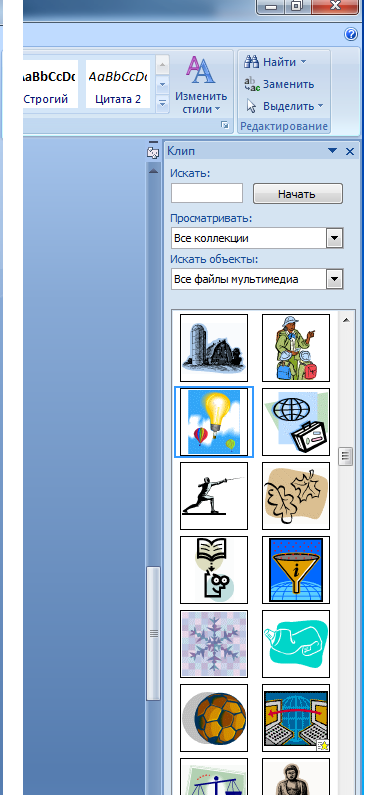The width and height of the screenshot is (367, 795).
Task: Select the fencer silhouette clip
Action: [214, 496]
